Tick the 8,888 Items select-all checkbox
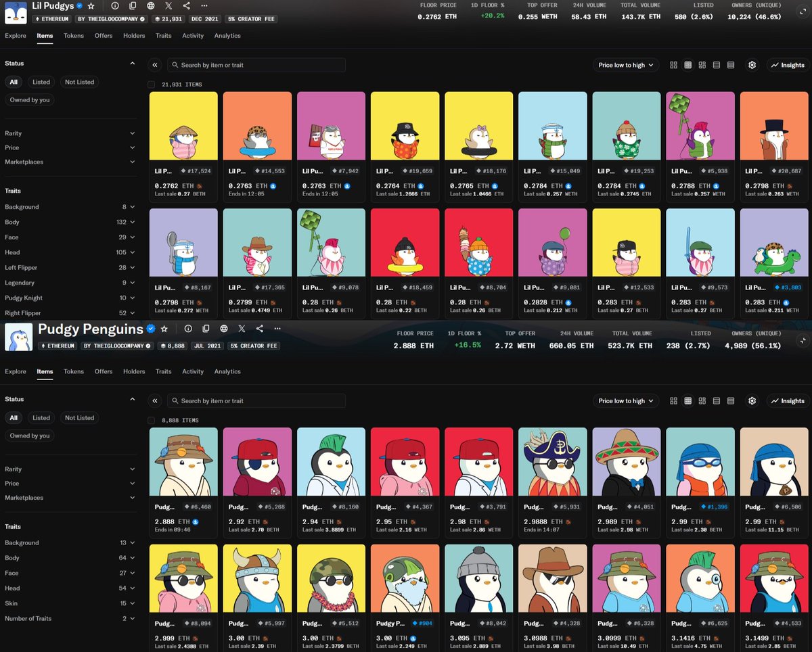 tap(152, 420)
